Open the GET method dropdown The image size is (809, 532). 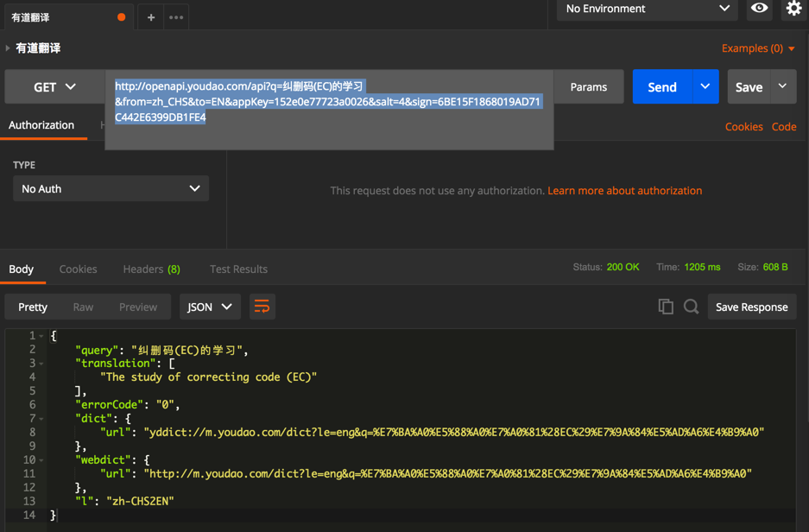[x=54, y=87]
